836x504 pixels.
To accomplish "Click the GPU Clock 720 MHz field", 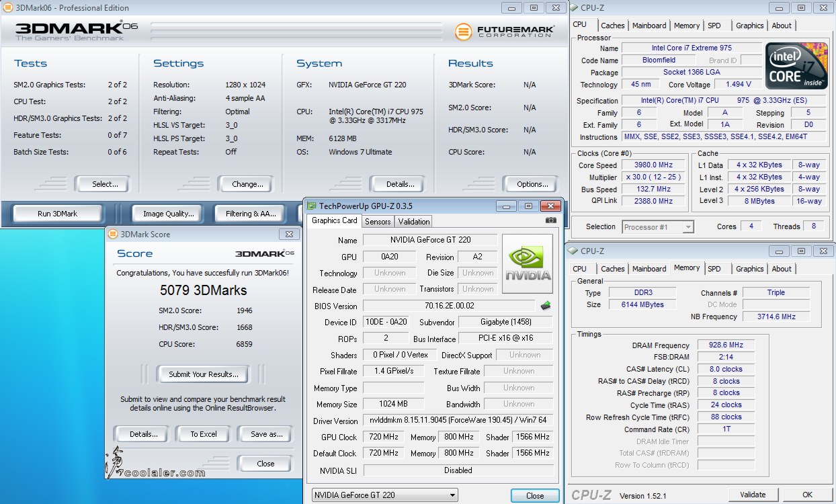I will [x=383, y=437].
